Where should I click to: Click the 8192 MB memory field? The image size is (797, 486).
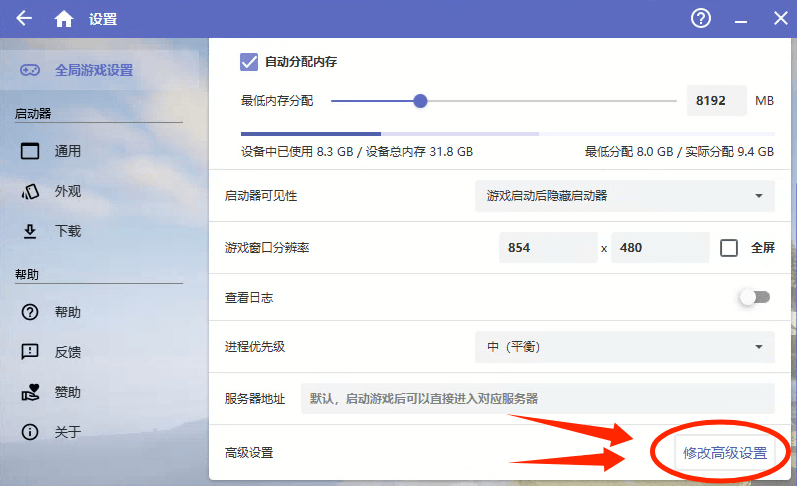pos(717,101)
